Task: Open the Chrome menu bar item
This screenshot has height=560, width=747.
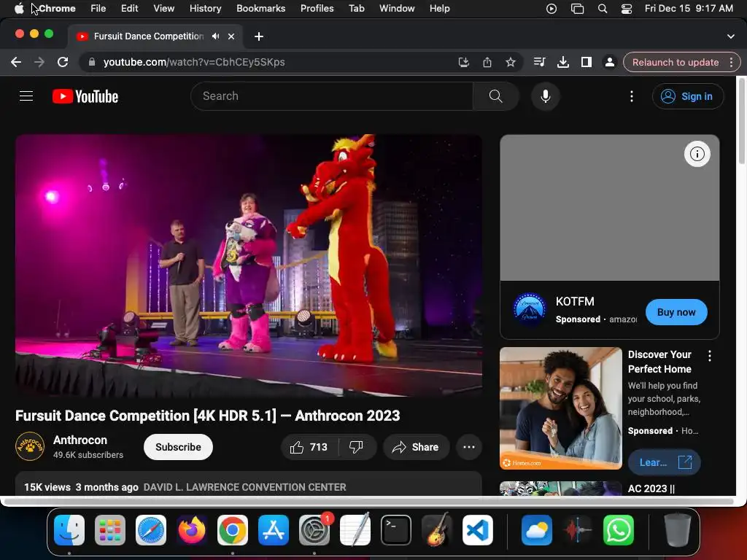Action: [x=57, y=8]
